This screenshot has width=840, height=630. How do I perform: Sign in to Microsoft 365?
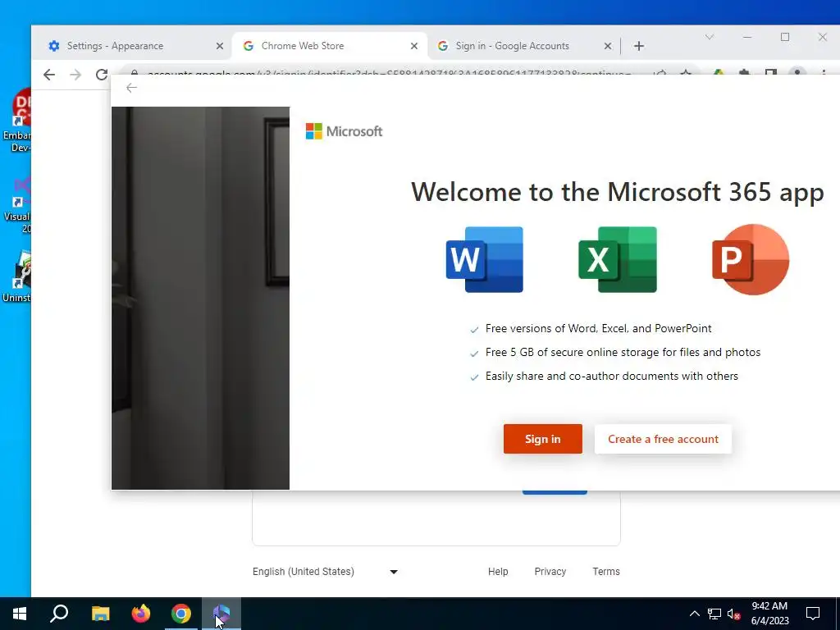[543, 439]
